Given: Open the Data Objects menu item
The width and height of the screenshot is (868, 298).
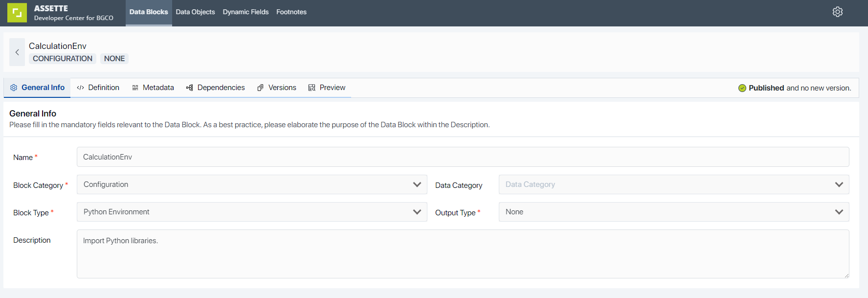Looking at the screenshot, I should click(196, 12).
